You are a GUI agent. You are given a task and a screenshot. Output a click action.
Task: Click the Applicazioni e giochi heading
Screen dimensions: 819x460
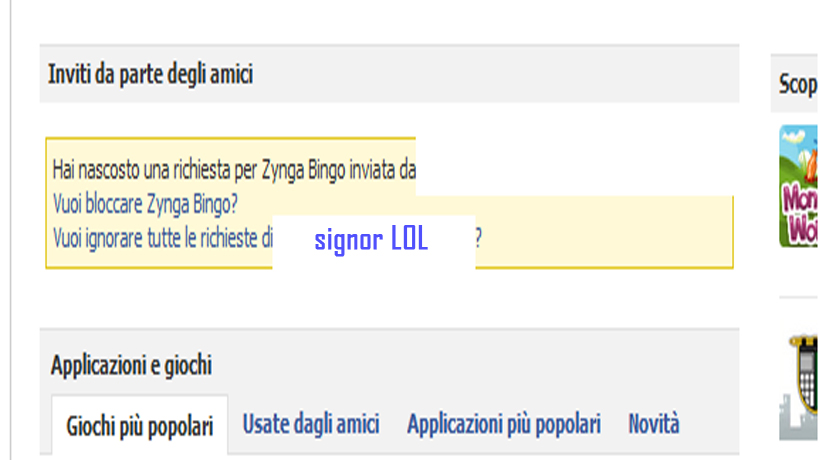point(131,365)
